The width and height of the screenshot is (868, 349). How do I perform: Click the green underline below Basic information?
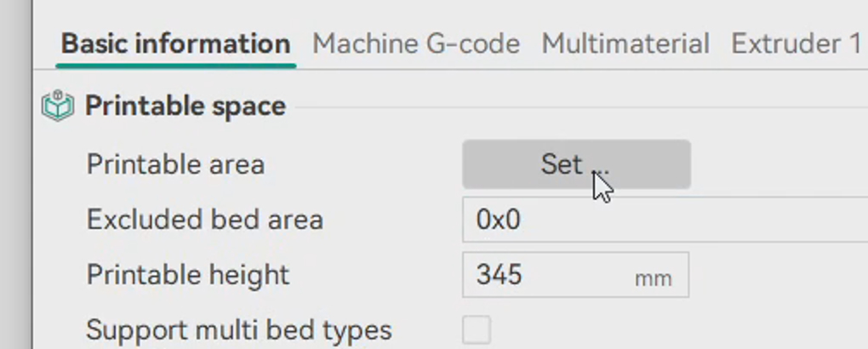tap(176, 64)
